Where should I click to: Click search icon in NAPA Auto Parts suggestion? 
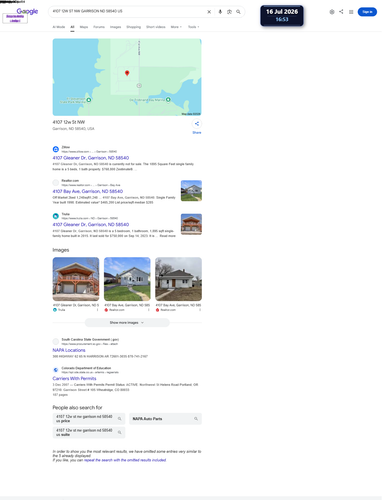coord(196,419)
